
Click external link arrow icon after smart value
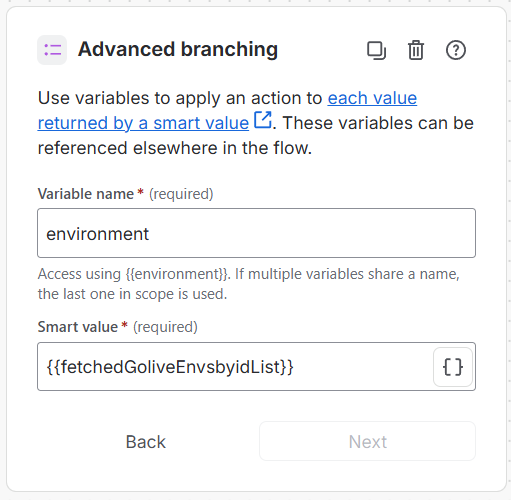pyautogui.click(x=263, y=120)
